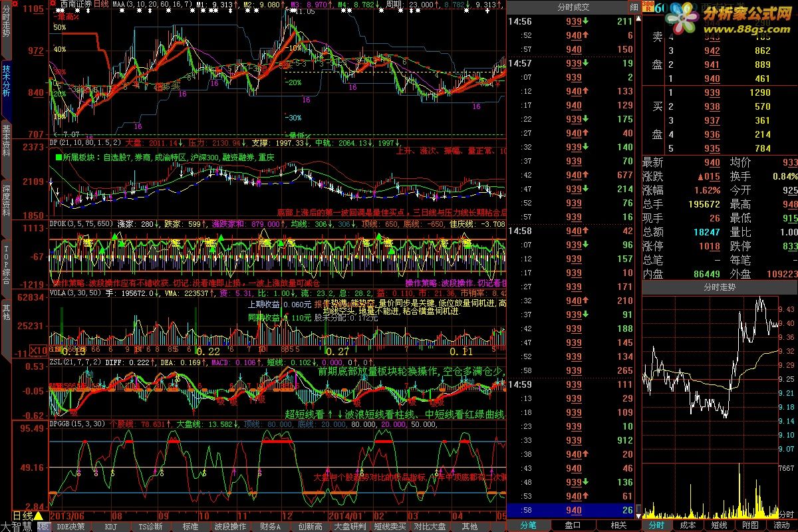Click the X10 volume scale marker
This screenshot has width=798, height=532.
click(x=40, y=350)
